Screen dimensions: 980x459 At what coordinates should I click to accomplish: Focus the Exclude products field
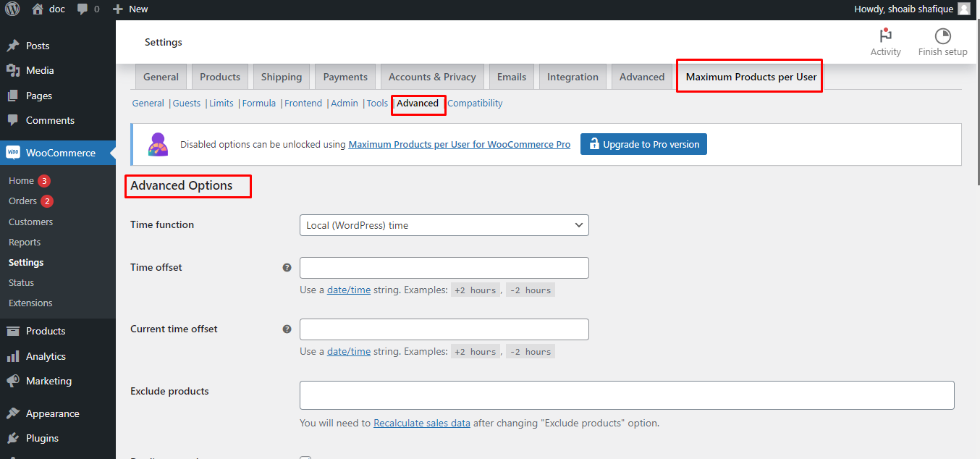pyautogui.click(x=627, y=395)
